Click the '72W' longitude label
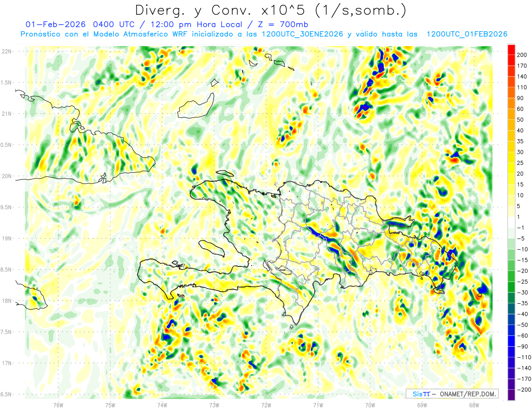This screenshot has width=532, height=411. 266,405
